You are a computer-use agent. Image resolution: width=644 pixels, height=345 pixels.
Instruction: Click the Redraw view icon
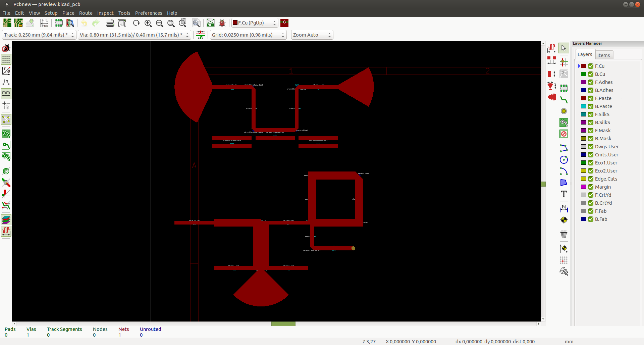click(x=136, y=23)
